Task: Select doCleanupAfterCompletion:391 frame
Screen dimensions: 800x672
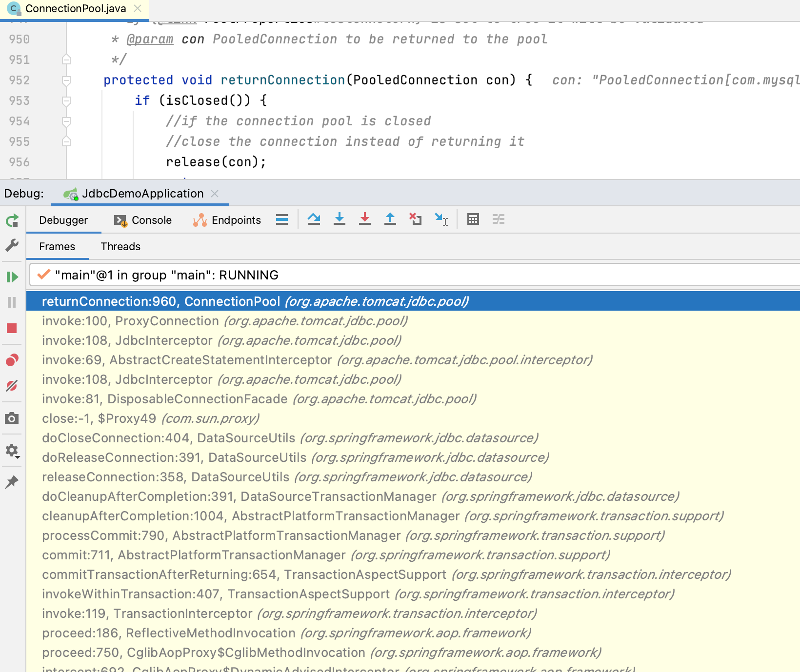Action: [413, 496]
